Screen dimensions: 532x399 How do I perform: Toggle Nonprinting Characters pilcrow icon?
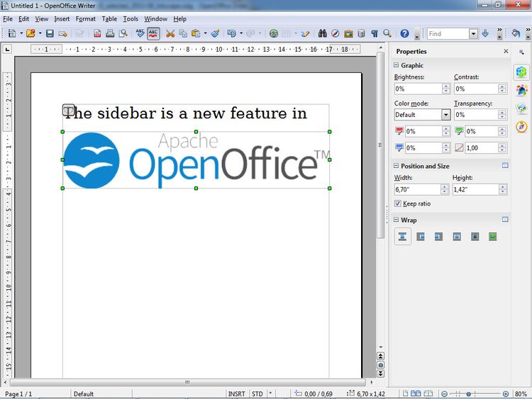pos(375,33)
